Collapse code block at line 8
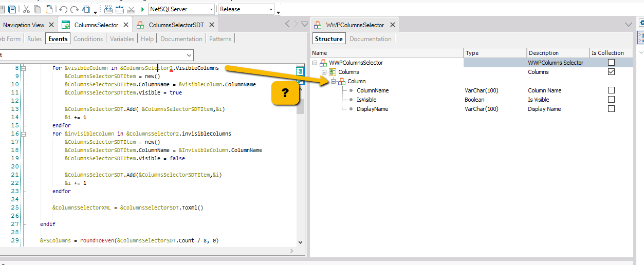The width and height of the screenshot is (644, 265). point(23,68)
